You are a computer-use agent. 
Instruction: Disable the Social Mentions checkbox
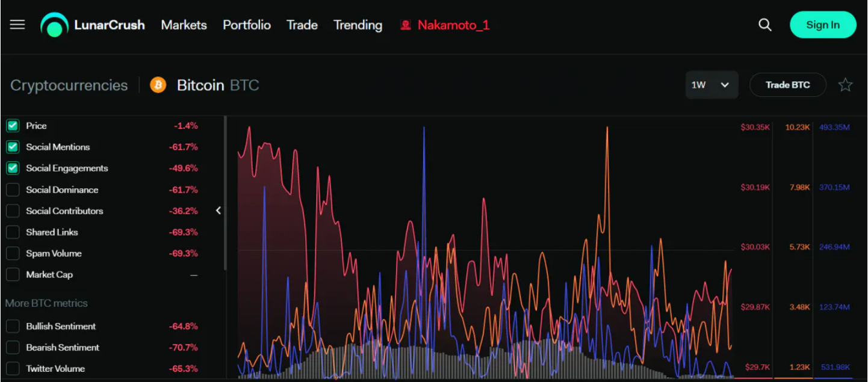tap(13, 147)
